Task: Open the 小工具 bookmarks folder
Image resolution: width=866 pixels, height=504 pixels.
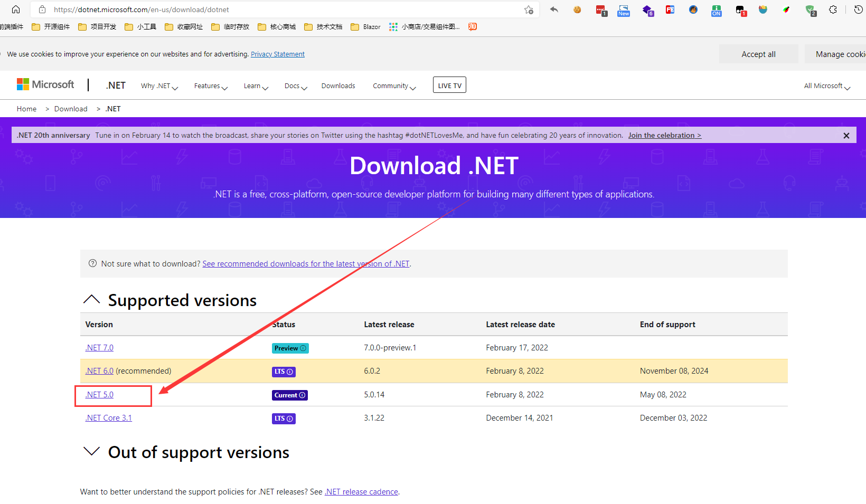Action: (140, 27)
